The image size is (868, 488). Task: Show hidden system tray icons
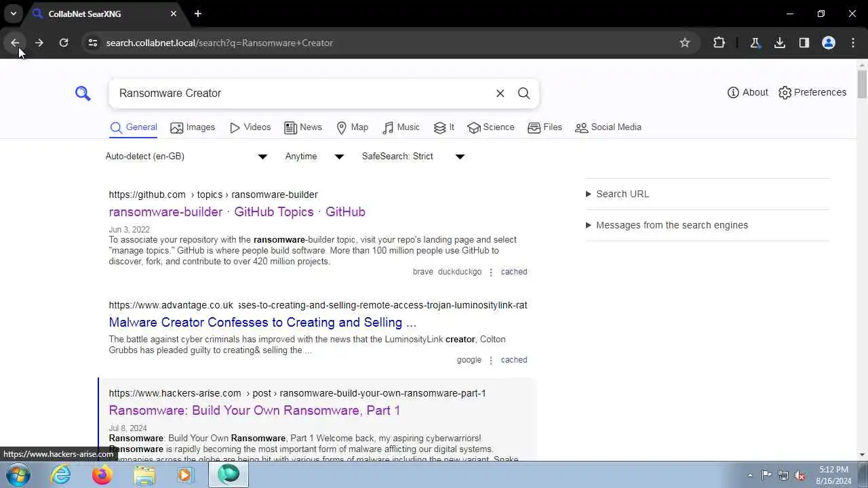pyautogui.click(x=750, y=475)
